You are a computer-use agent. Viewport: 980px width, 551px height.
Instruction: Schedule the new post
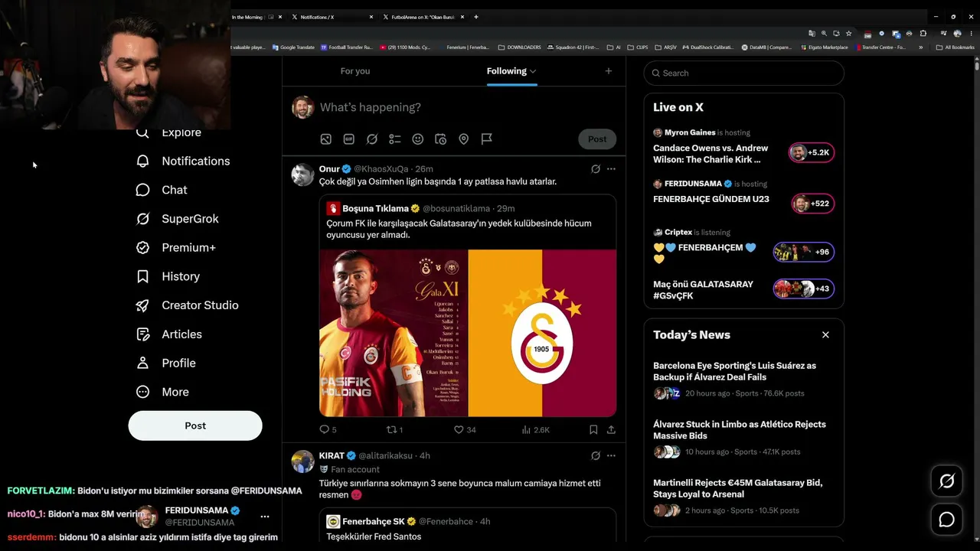[441, 139]
